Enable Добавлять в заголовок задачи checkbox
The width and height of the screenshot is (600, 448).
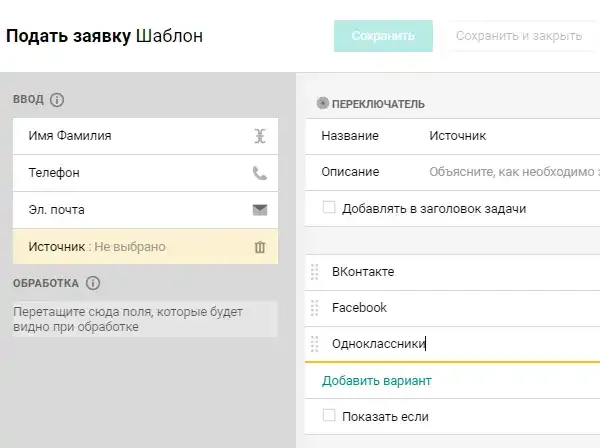click(329, 207)
